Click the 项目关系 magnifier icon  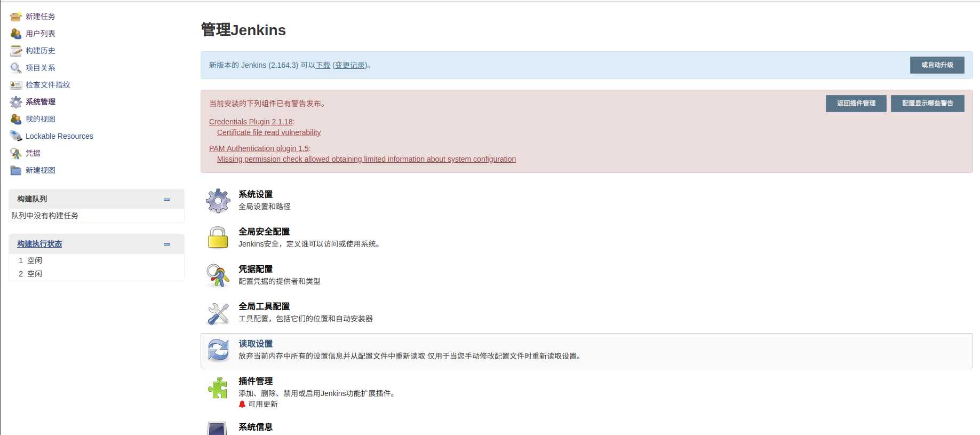[16, 68]
